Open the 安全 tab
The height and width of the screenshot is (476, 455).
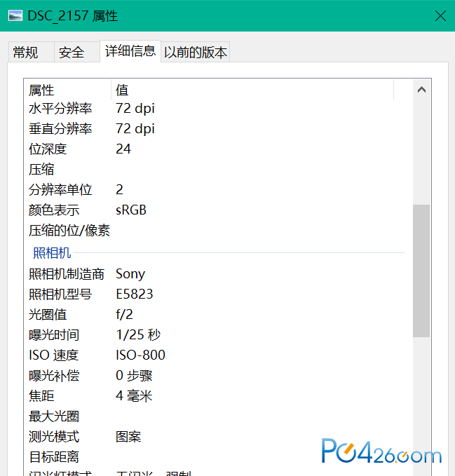pyautogui.click(x=76, y=52)
